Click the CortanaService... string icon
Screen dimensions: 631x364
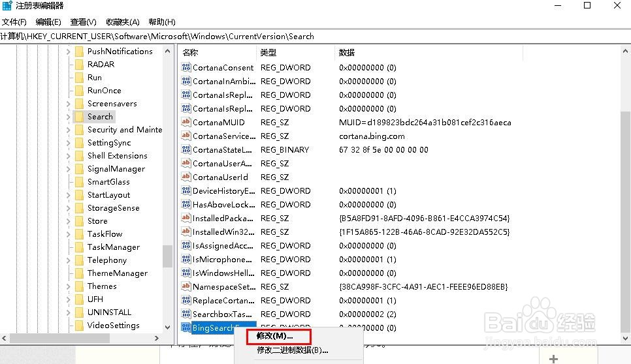pyautogui.click(x=186, y=136)
